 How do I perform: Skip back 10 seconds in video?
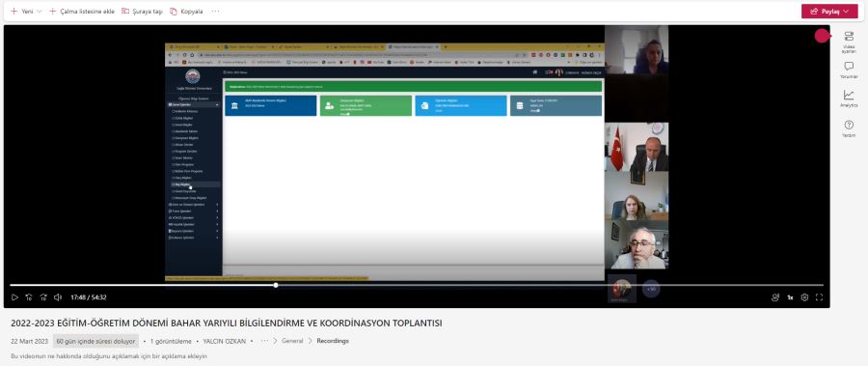(29, 297)
